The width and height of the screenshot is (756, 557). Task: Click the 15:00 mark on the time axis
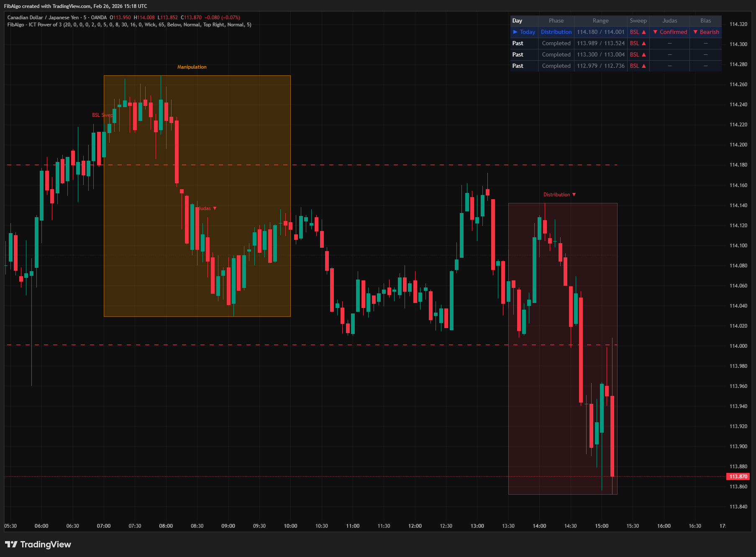pyautogui.click(x=602, y=526)
